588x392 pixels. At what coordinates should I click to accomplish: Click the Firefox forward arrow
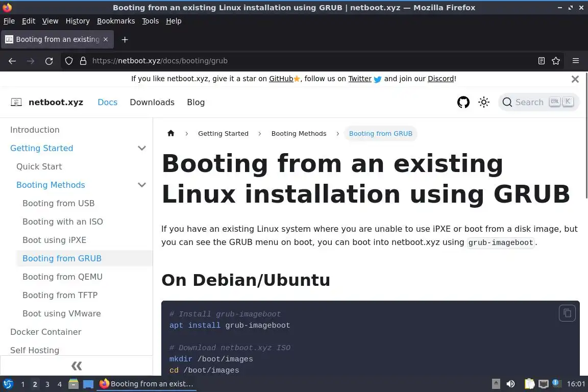31,61
